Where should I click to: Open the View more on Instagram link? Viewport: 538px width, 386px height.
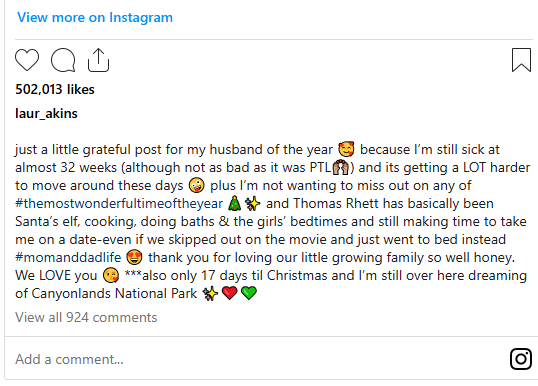point(95,17)
